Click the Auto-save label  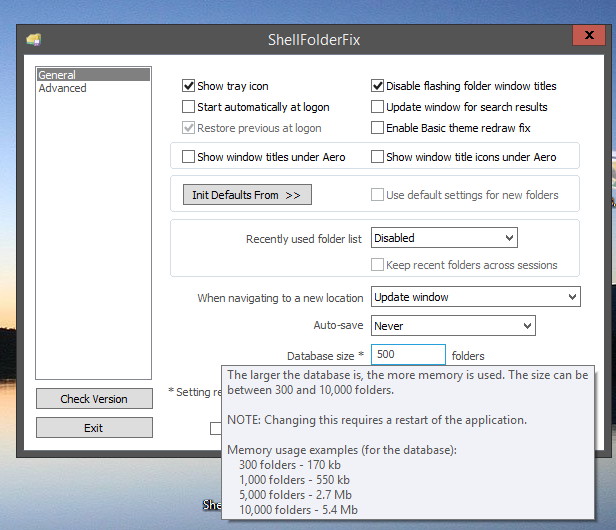[338, 325]
